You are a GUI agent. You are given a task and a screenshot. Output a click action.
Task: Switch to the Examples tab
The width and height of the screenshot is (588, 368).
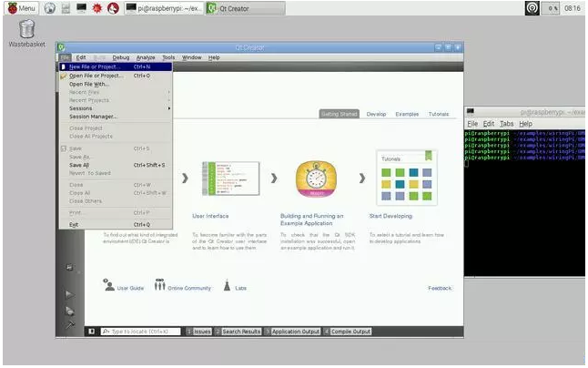click(x=407, y=114)
